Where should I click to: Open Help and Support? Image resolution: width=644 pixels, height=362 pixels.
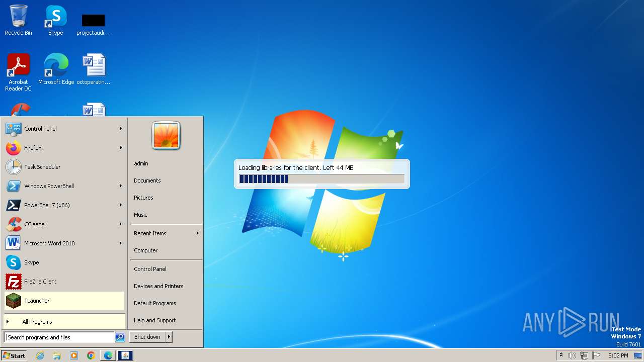click(154, 320)
